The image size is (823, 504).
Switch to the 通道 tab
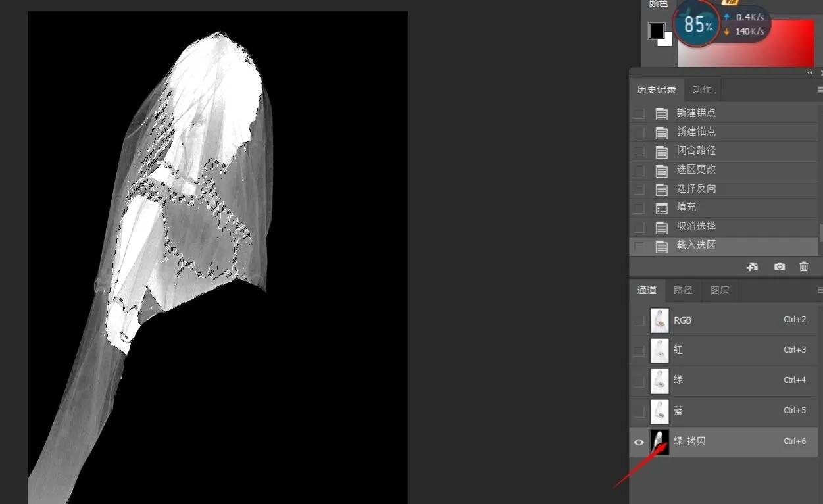coord(647,290)
